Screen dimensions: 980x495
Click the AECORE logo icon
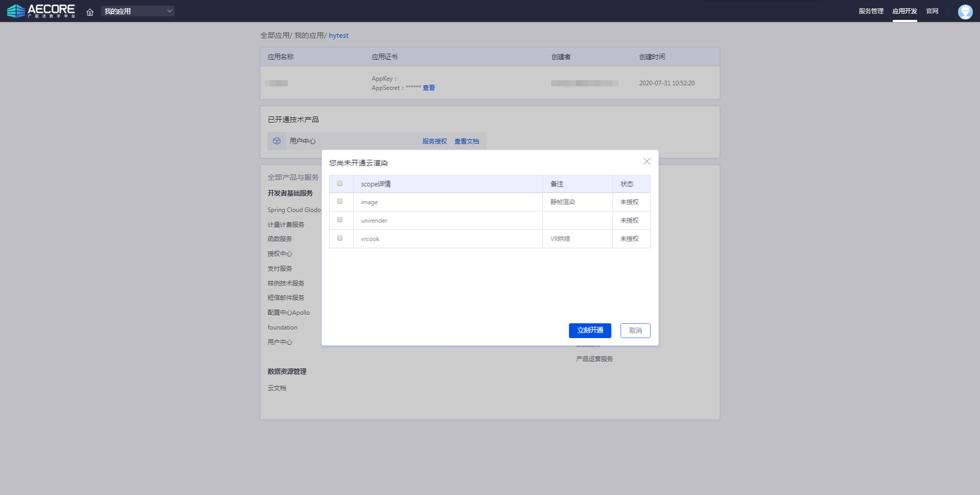point(16,11)
